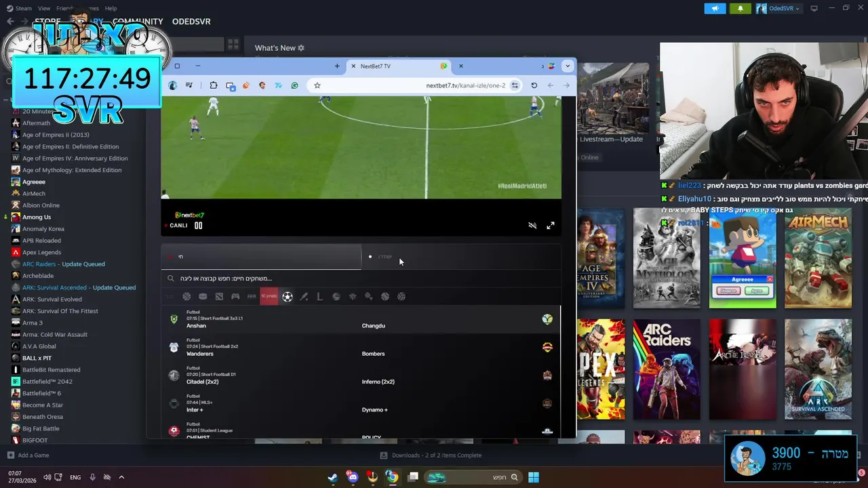Open Steam Downloads status link
868x488 pixels.
(431, 455)
